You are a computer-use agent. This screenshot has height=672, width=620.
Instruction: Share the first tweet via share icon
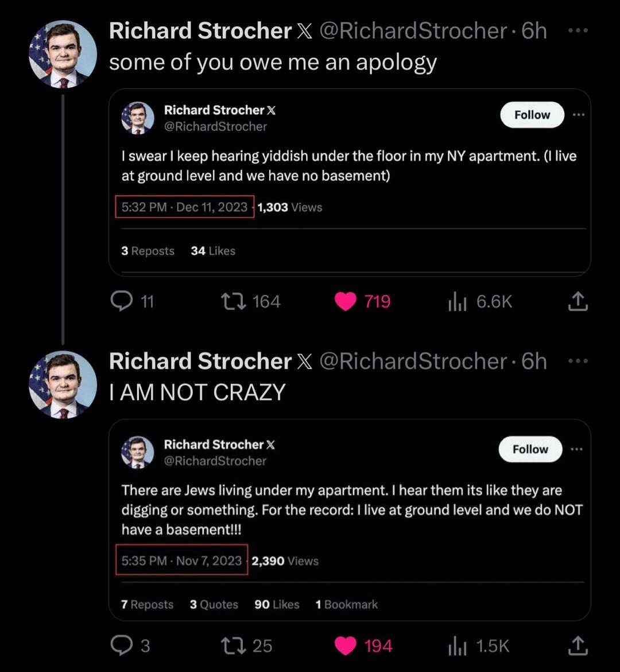click(578, 301)
